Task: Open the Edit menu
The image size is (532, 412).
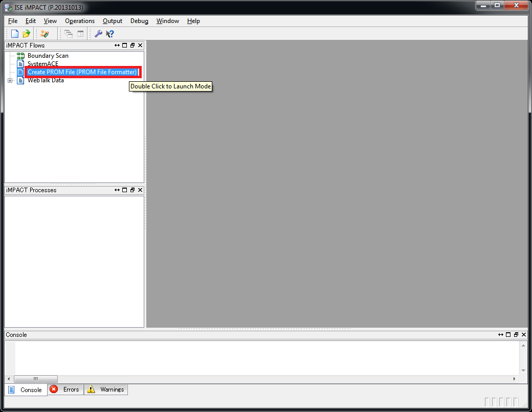Action: [x=31, y=21]
